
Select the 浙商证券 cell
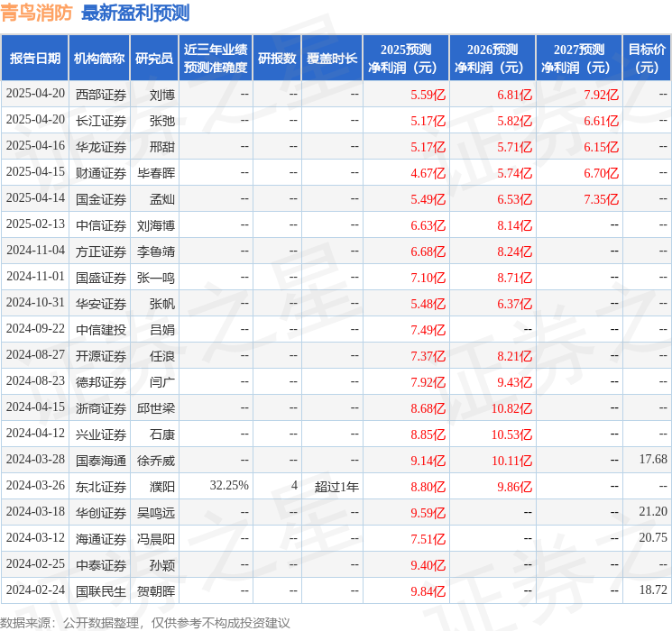click(x=101, y=408)
